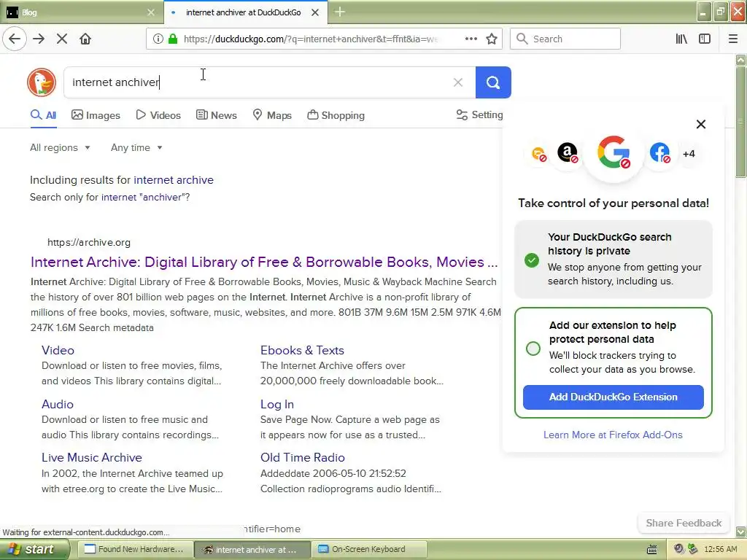The image size is (747, 560).
Task: Click the scrollbar down arrow
Action: coord(741,532)
